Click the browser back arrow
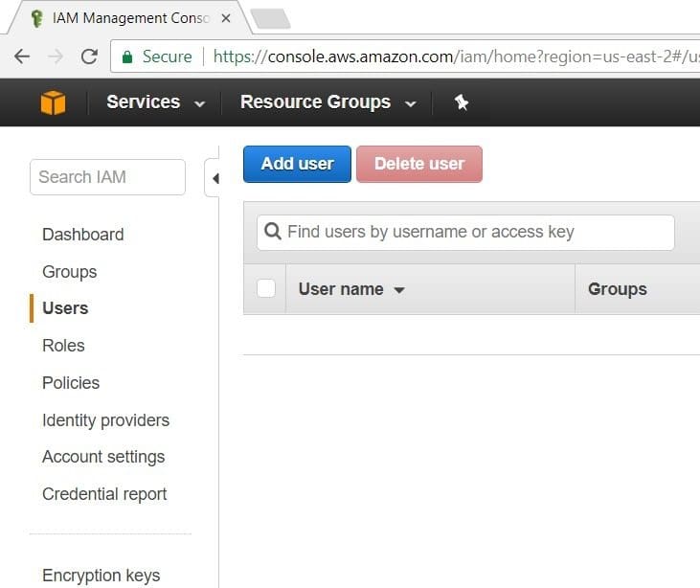The width and height of the screenshot is (700, 588). [21, 57]
